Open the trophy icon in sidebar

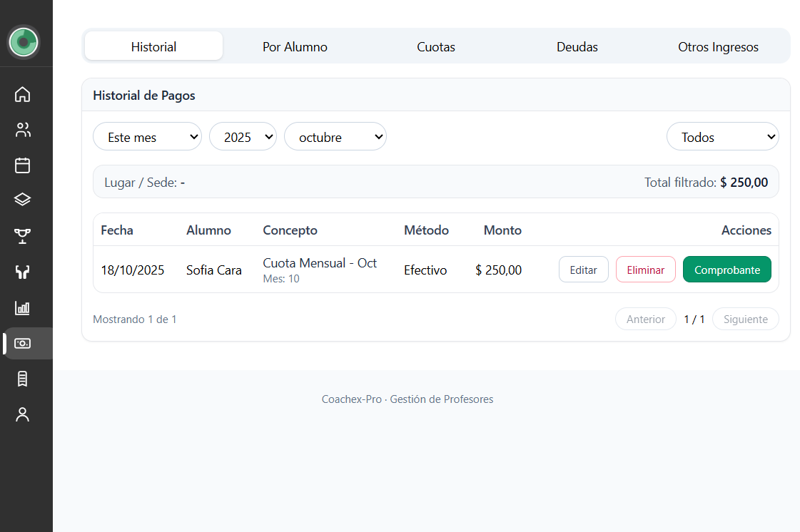pos(23,236)
